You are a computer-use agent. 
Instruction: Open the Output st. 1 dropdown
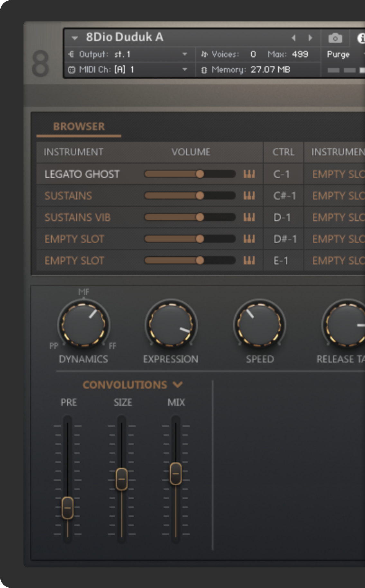185,54
